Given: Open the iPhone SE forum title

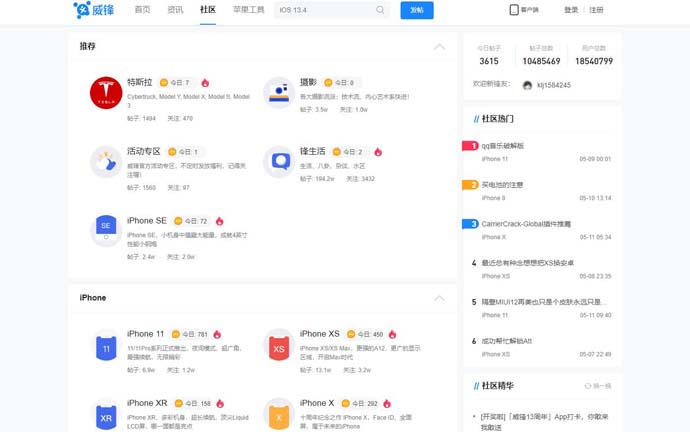Looking at the screenshot, I should click(147, 221).
